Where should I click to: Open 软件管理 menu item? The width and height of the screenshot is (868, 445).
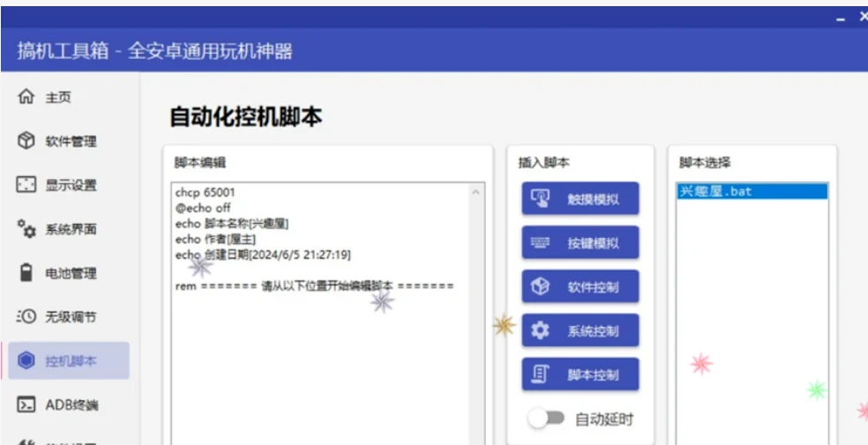[x=69, y=141]
